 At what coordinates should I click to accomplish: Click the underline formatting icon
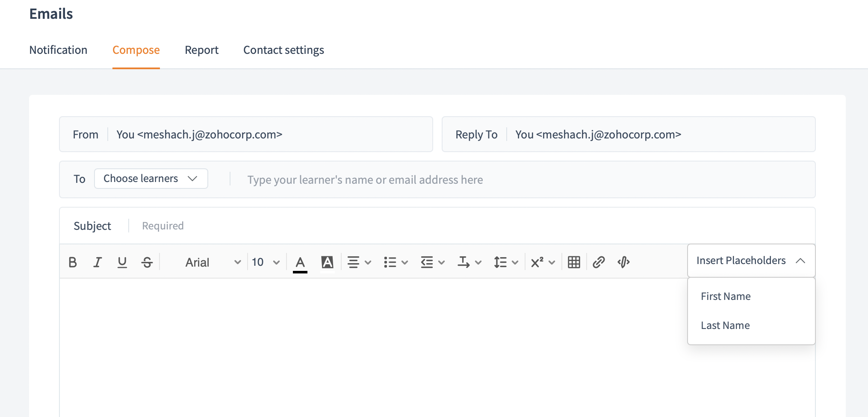122,262
